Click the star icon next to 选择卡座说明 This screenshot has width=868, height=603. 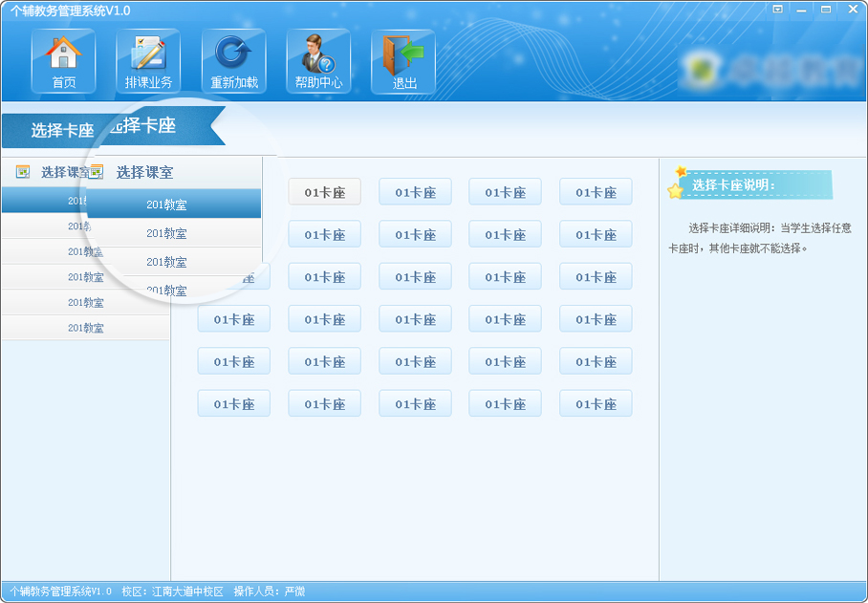point(677,184)
